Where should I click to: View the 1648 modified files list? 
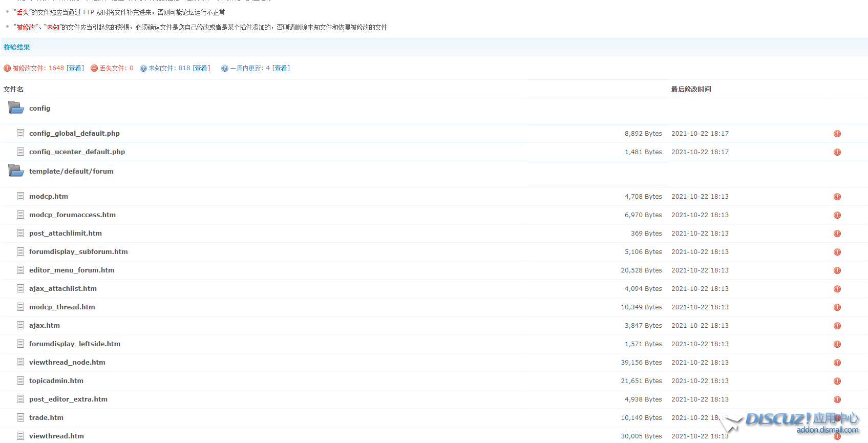click(x=75, y=68)
